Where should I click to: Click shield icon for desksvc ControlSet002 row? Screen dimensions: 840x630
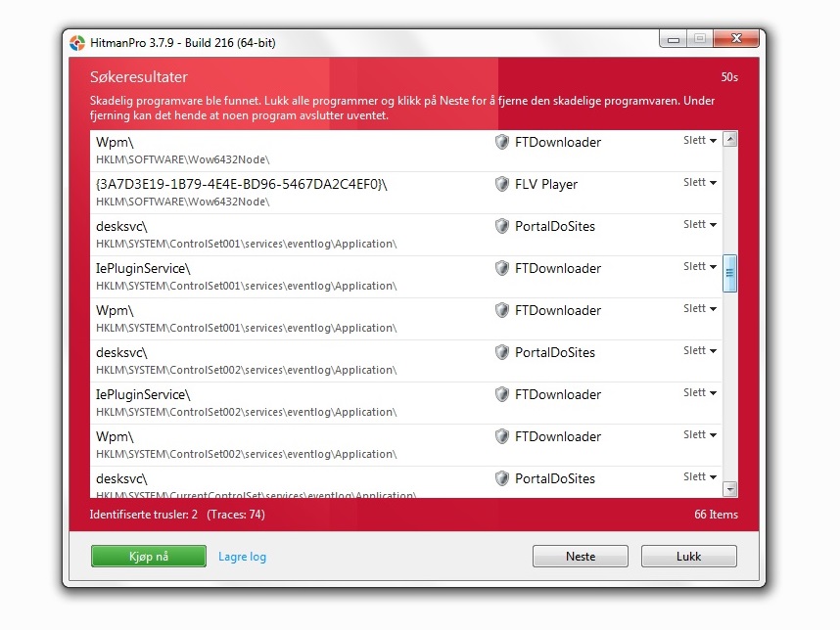pos(501,352)
